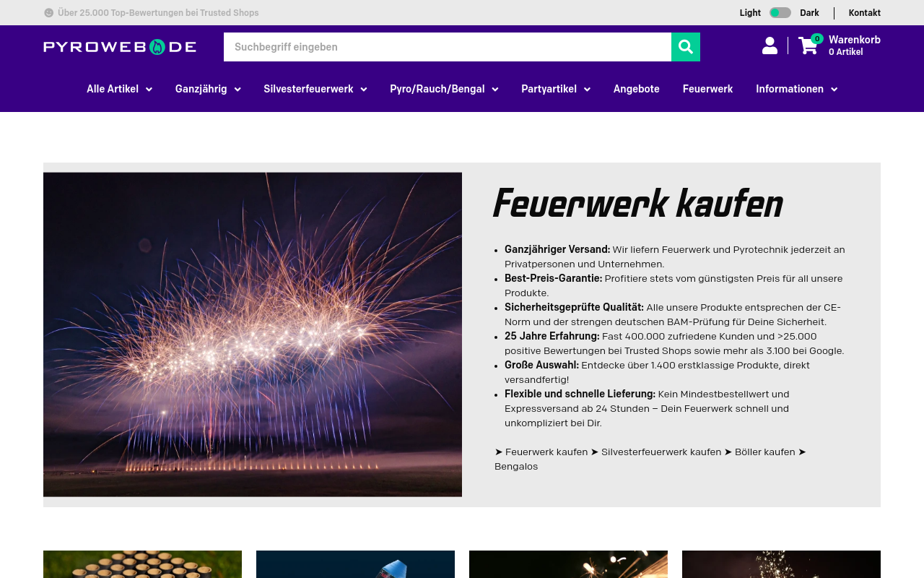Expand the Pyro/Rauch/Bengal dropdown
This screenshot has height=578, width=924.
tap(443, 89)
